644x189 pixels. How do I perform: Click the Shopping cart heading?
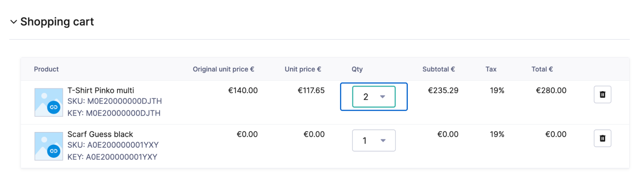pyautogui.click(x=57, y=22)
